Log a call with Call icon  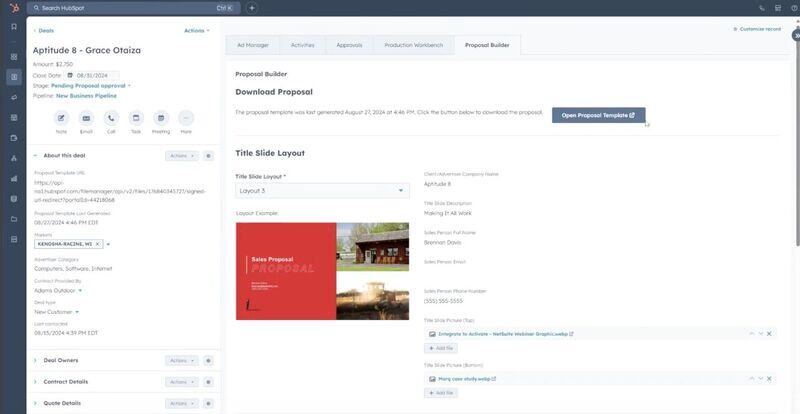pos(111,118)
